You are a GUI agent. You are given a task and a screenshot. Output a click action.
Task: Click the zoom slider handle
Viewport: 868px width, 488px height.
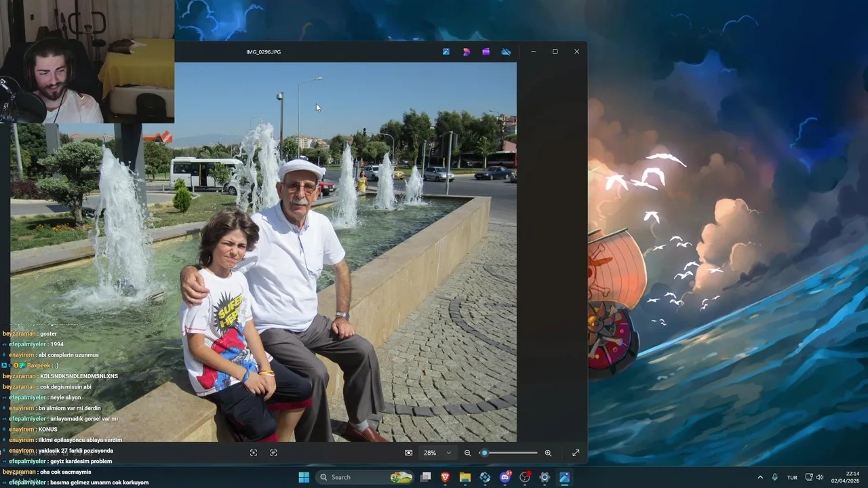[x=484, y=453]
